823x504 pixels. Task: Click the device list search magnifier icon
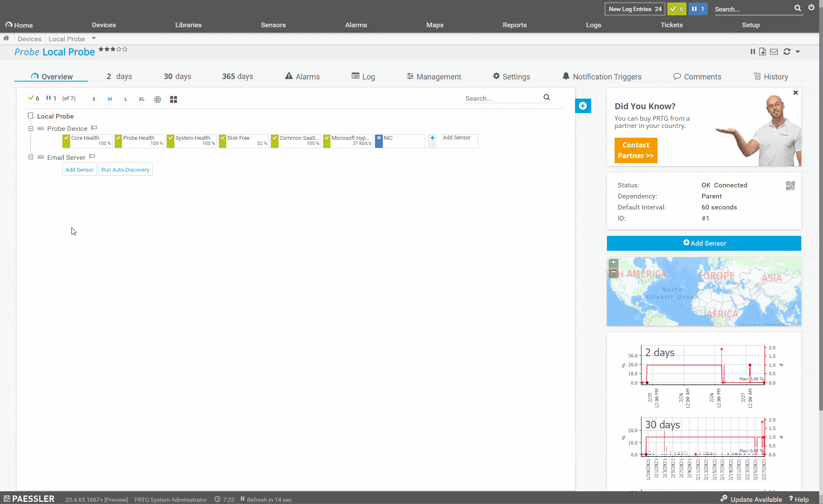coord(547,97)
